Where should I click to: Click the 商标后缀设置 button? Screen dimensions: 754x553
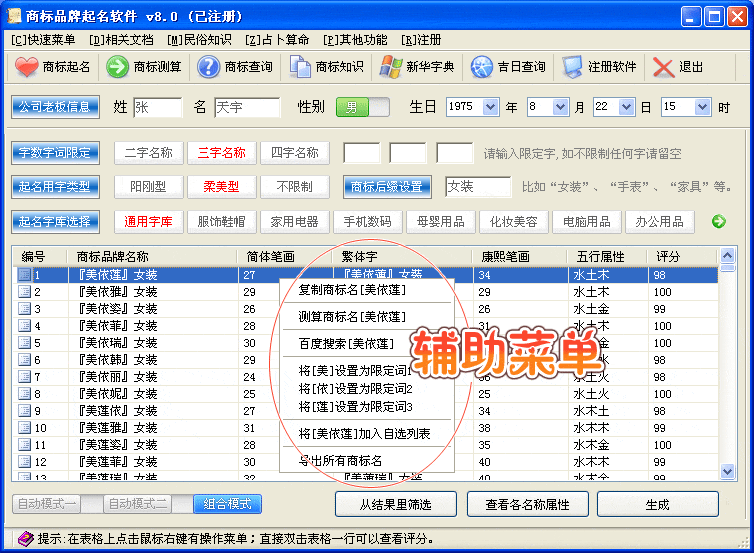coord(387,187)
